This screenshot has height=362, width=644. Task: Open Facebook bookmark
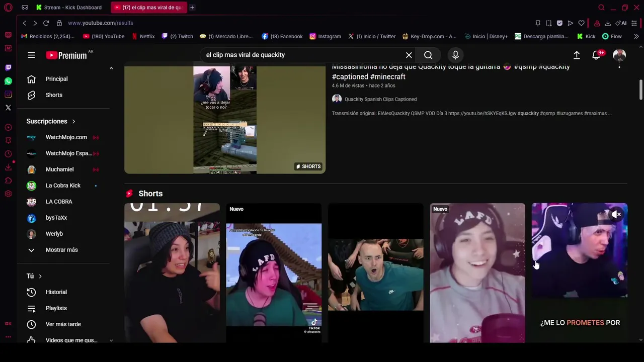click(282, 36)
